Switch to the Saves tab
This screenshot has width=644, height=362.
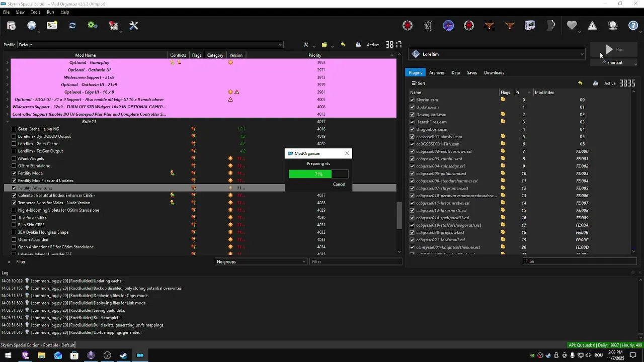472,73
